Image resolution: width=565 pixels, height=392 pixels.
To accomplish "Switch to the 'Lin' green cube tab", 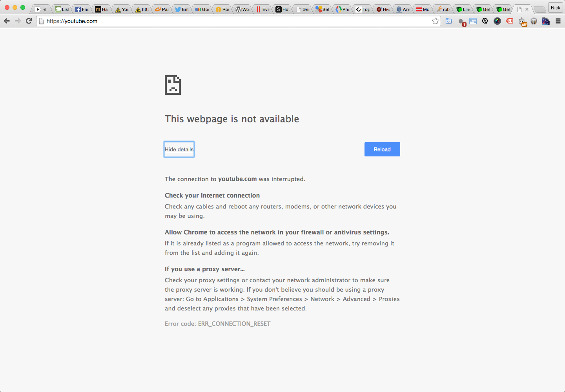I will (x=463, y=9).
